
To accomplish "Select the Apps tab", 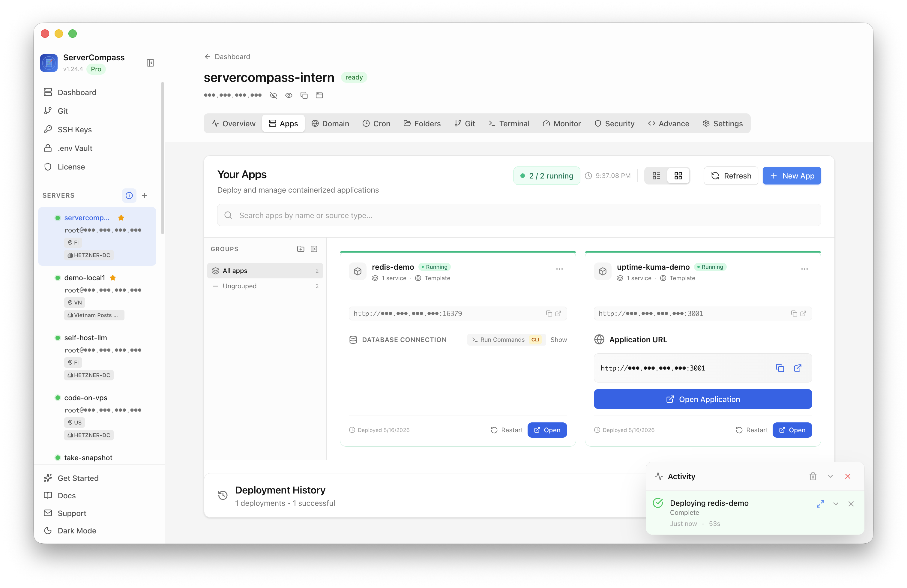I will point(283,124).
